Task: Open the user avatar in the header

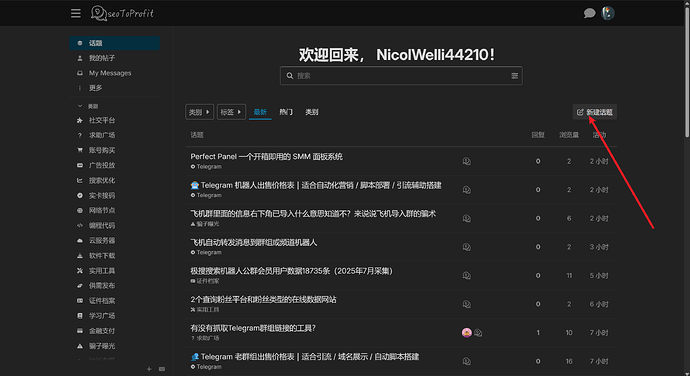Action: click(x=608, y=14)
